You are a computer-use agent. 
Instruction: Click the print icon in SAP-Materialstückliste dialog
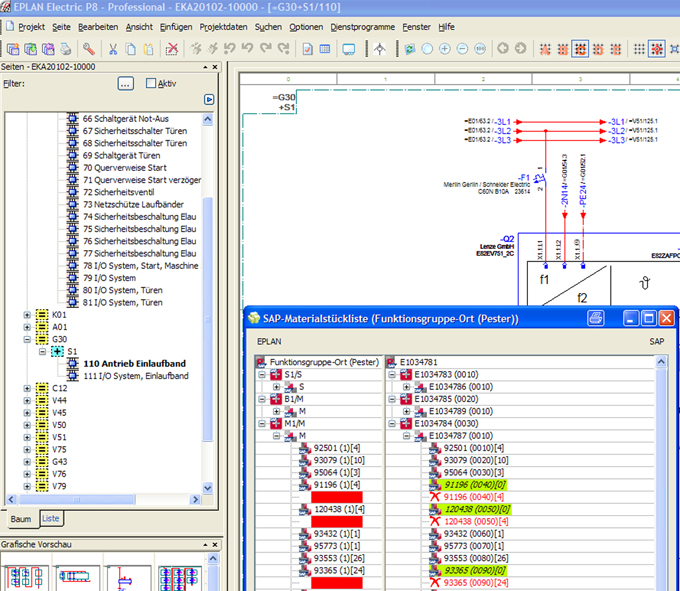click(596, 318)
